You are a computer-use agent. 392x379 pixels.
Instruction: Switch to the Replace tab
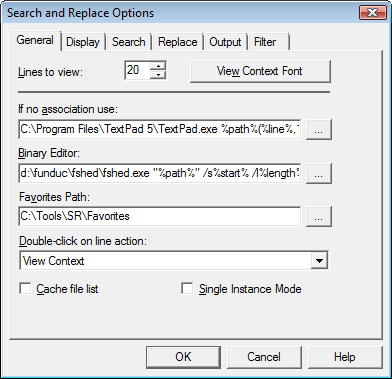tap(177, 42)
